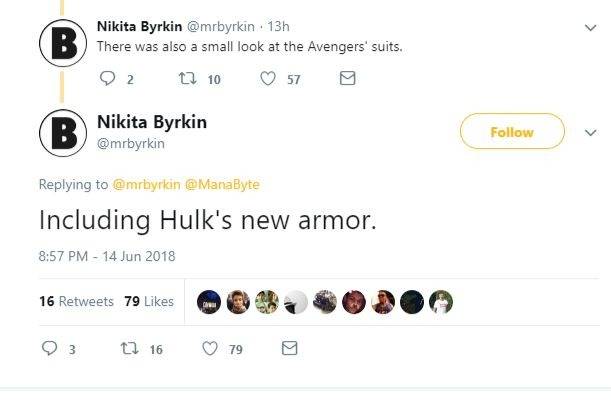View the 16 Retweets list
Screen dimensions: 611x401
76,301
